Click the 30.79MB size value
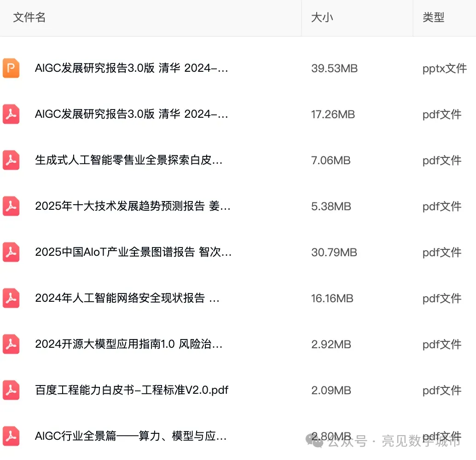 334,253
